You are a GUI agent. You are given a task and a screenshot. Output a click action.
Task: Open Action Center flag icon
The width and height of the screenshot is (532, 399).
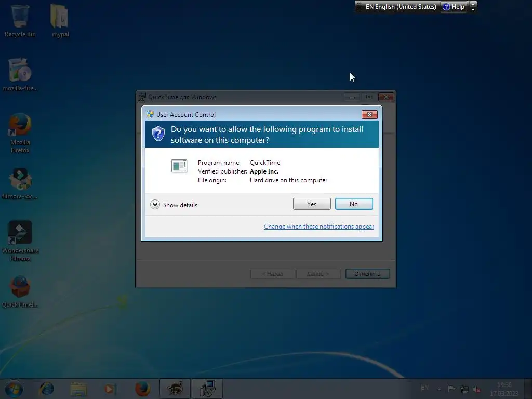tap(451, 389)
